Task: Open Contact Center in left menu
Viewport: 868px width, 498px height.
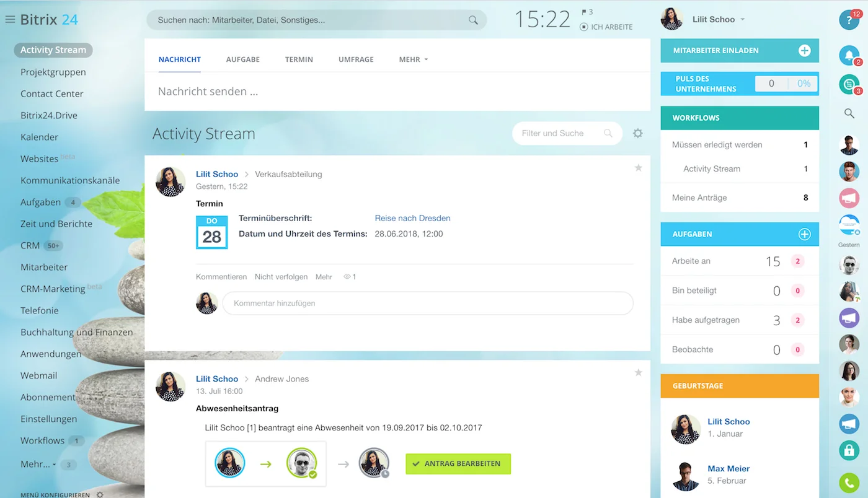Action: (x=52, y=94)
